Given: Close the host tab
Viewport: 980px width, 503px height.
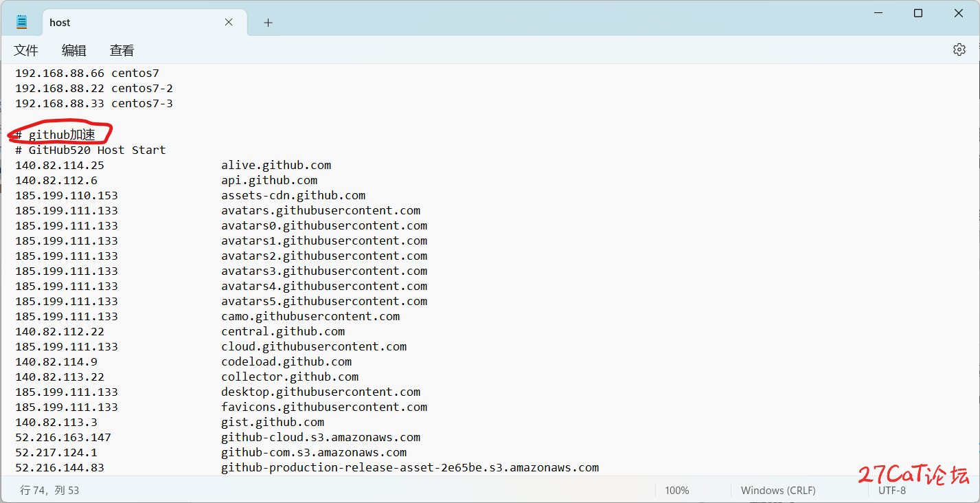Looking at the screenshot, I should pos(229,22).
